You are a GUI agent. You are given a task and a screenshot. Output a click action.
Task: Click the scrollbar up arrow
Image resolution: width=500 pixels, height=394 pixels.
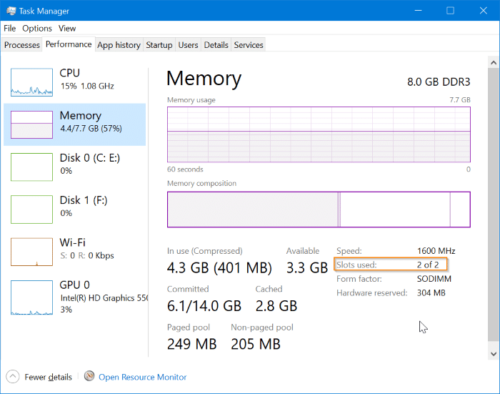point(493,62)
